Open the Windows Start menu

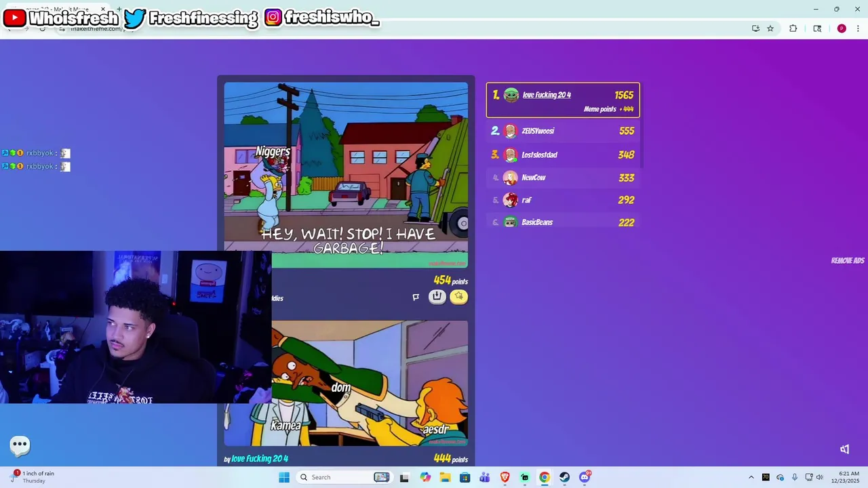[x=284, y=477]
